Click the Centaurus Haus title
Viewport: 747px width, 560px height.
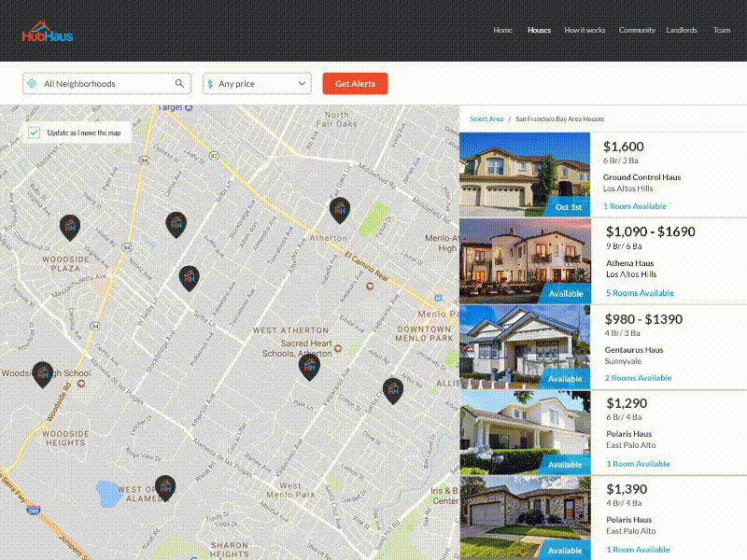click(x=634, y=350)
